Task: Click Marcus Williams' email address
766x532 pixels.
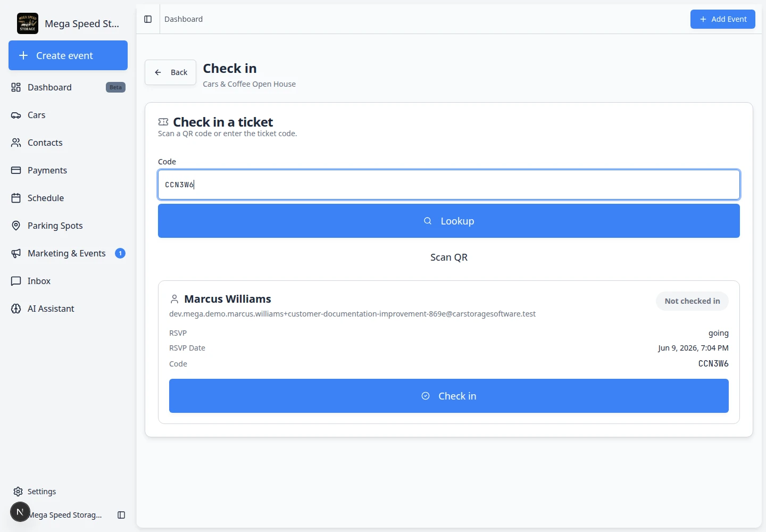Action: (x=352, y=314)
